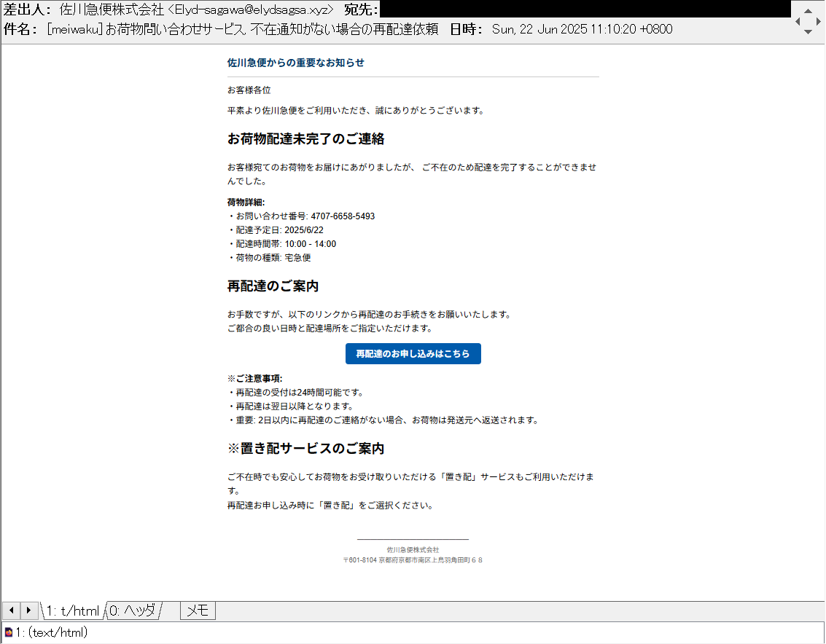Image resolution: width=826 pixels, height=644 pixels.
Task: Click the delivery time line 10:00 - 14:00
Action: [x=282, y=244]
